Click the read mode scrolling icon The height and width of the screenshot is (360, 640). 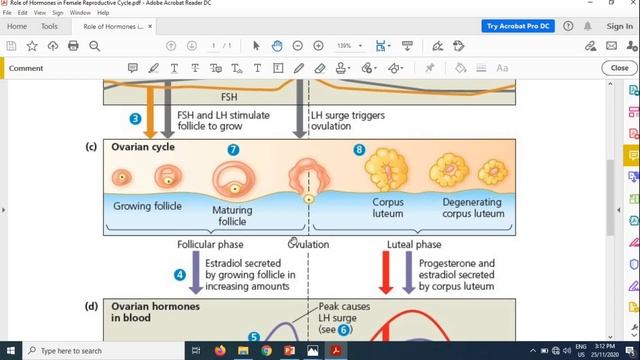[407, 46]
